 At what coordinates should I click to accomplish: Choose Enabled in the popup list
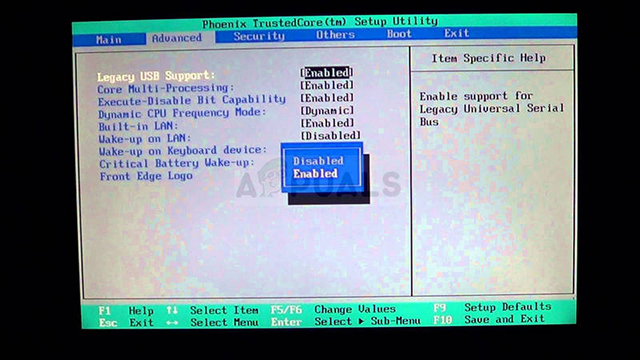pos(315,173)
